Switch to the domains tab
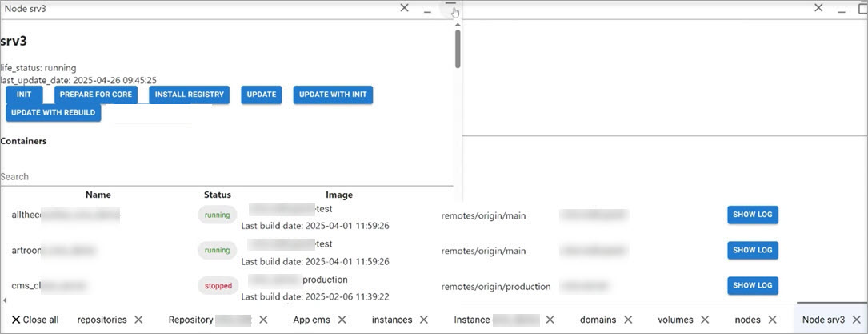 click(x=598, y=320)
